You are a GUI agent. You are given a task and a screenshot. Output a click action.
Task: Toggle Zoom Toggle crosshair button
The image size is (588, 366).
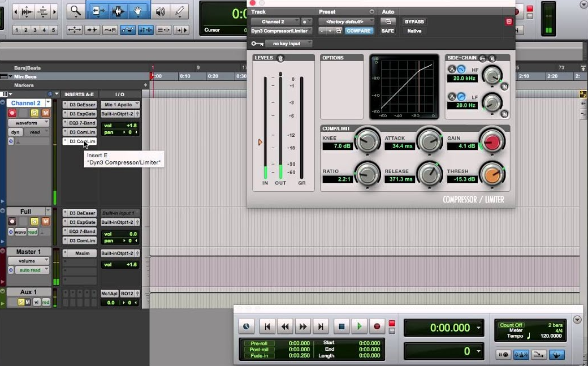click(x=74, y=30)
